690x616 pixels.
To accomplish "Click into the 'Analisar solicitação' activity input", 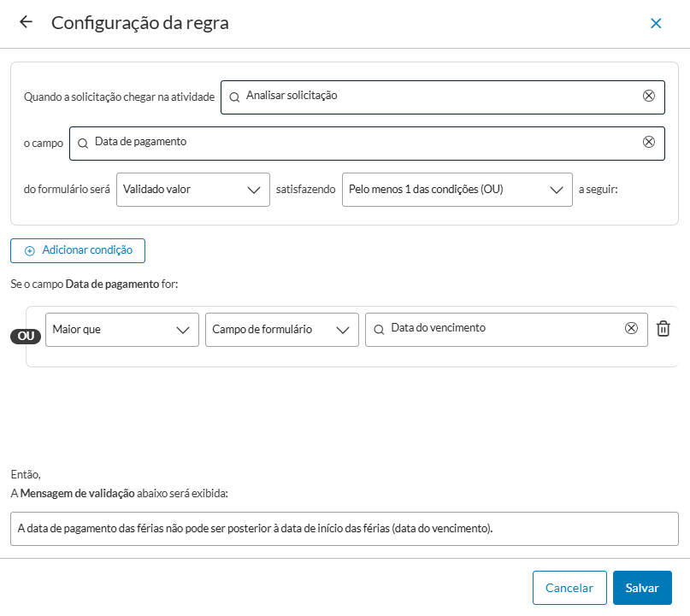I will [436, 96].
